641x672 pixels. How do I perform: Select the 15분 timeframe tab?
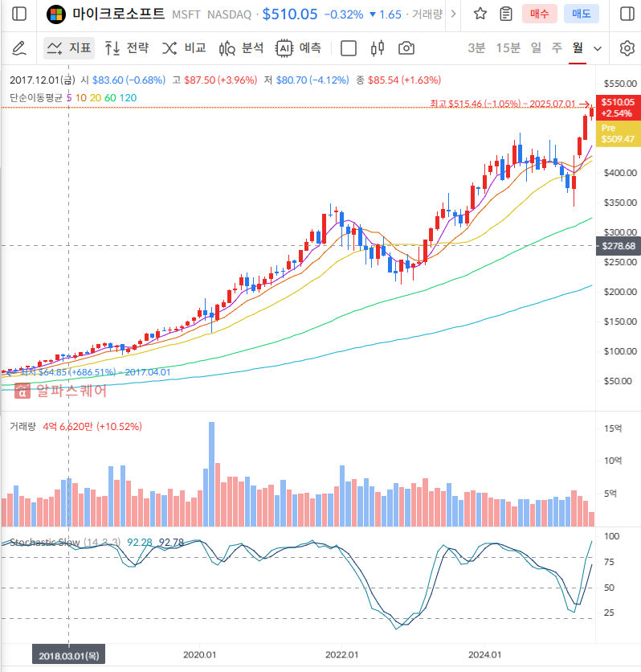508,48
